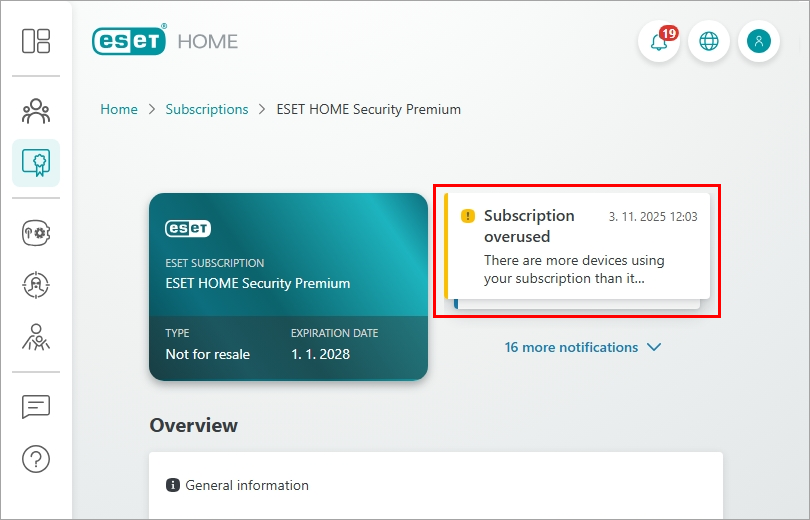Viewport: 810px width, 520px height.
Task: Open the feedback chat sidebar icon
Action: (x=36, y=407)
